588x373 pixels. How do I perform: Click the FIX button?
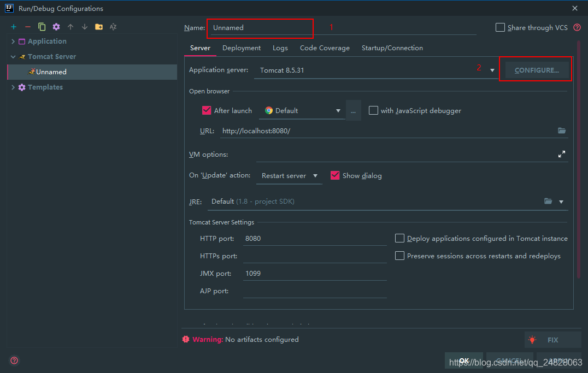[x=552, y=340]
